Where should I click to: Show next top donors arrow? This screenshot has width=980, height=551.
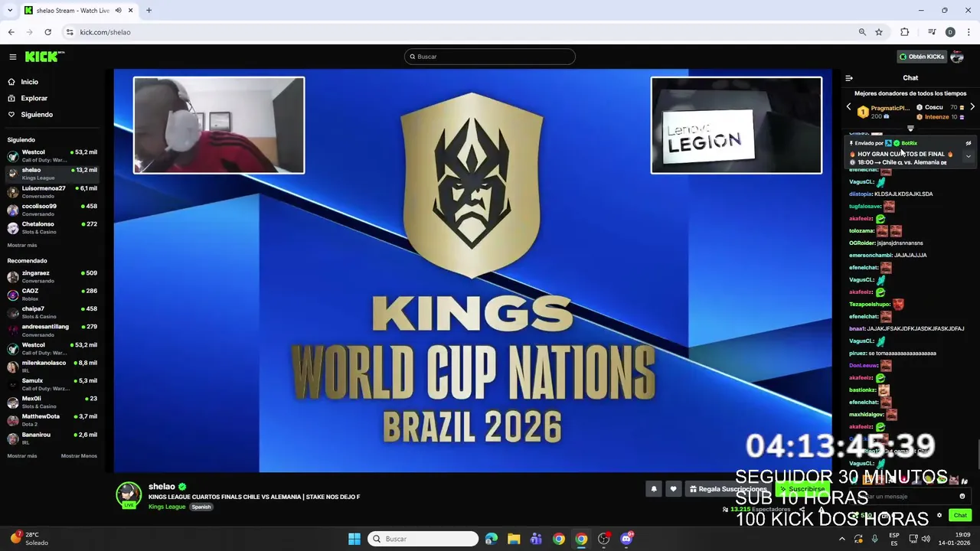point(972,107)
